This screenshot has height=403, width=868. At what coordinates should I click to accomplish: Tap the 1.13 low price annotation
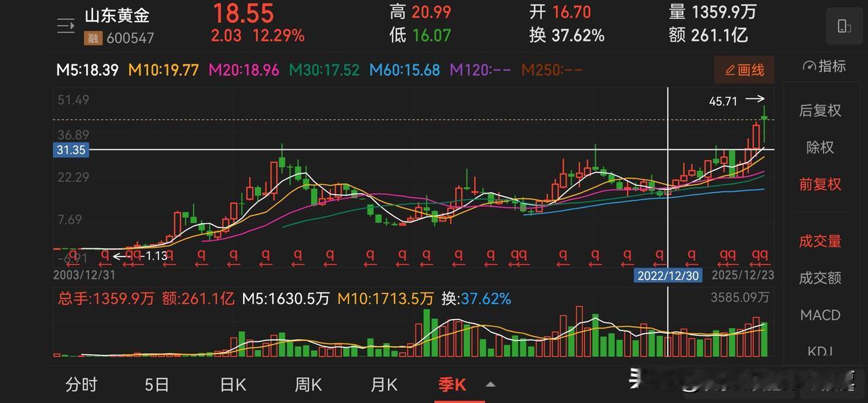point(156,256)
